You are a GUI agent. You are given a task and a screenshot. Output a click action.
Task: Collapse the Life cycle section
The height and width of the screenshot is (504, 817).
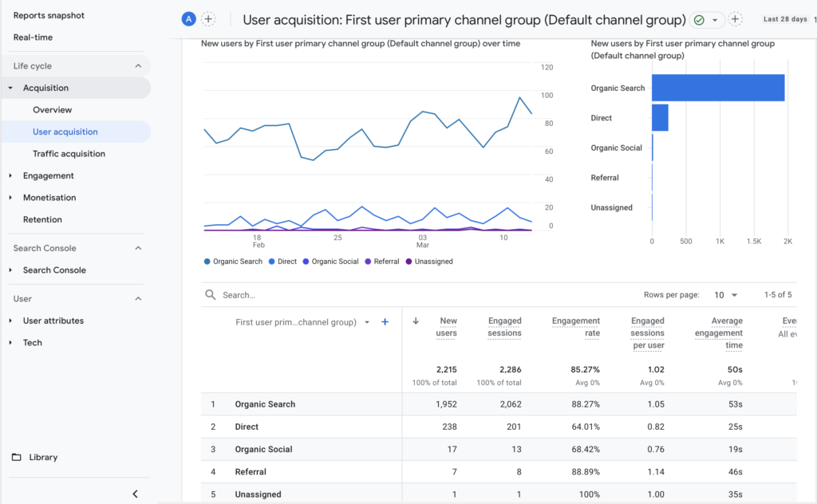coord(138,66)
